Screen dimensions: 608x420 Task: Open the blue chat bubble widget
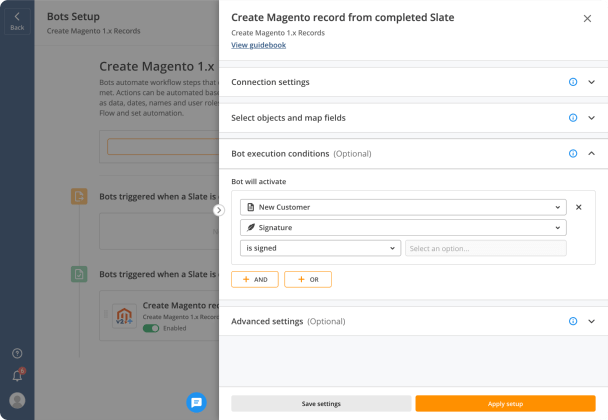click(197, 402)
